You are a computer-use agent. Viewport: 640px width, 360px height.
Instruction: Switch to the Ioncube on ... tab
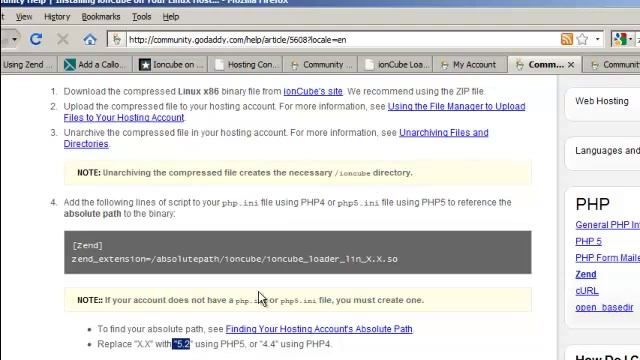coord(171,64)
